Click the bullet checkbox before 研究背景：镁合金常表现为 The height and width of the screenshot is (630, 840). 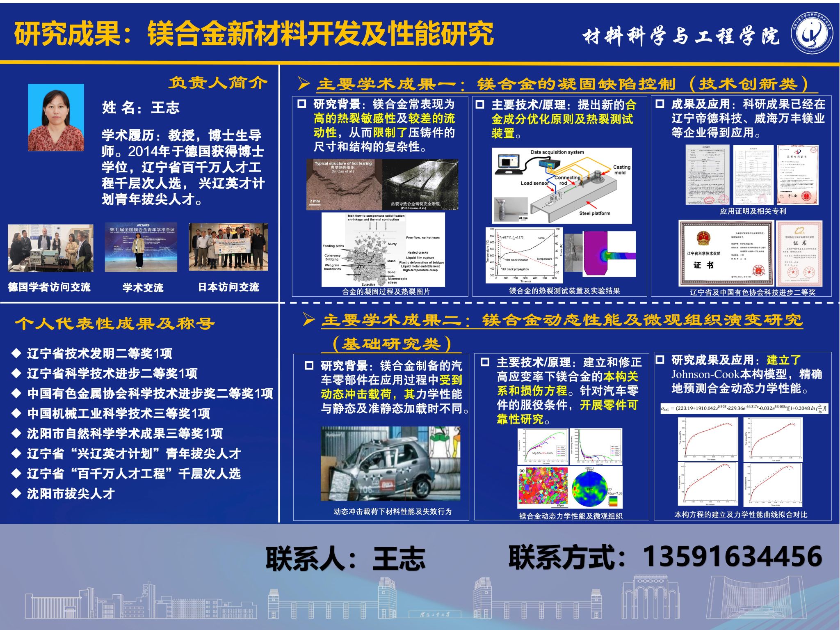tap(302, 104)
